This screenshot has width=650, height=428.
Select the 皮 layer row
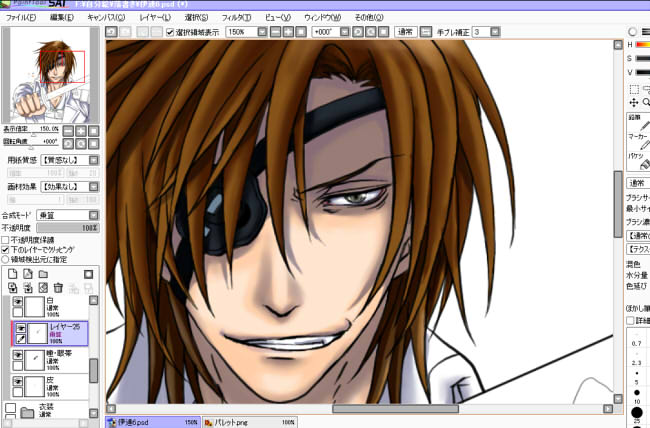(50, 386)
